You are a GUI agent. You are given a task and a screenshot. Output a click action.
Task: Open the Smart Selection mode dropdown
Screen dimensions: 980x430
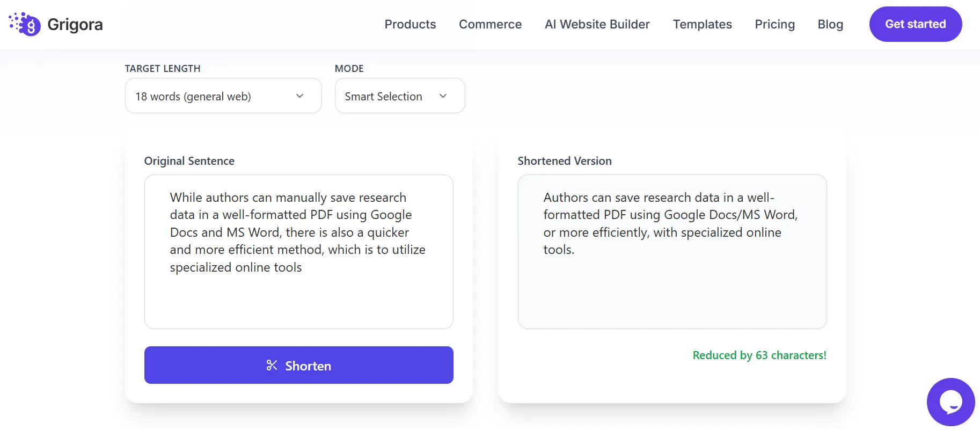pos(400,96)
